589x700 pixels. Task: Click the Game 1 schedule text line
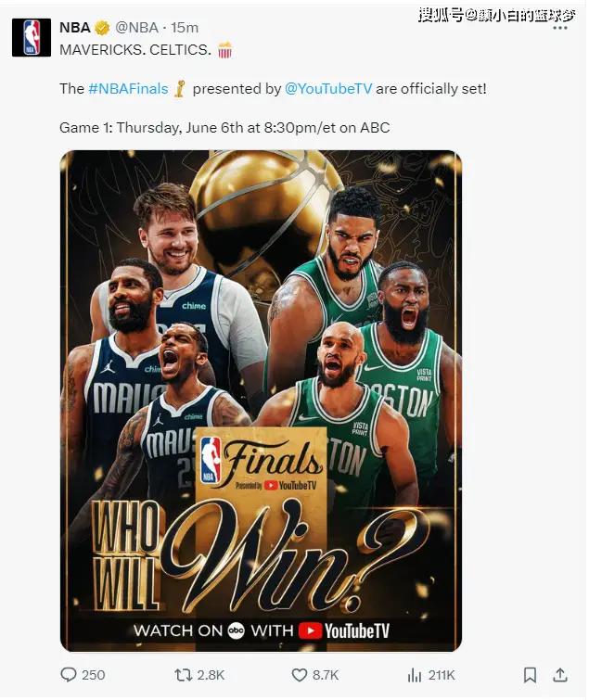224,128
